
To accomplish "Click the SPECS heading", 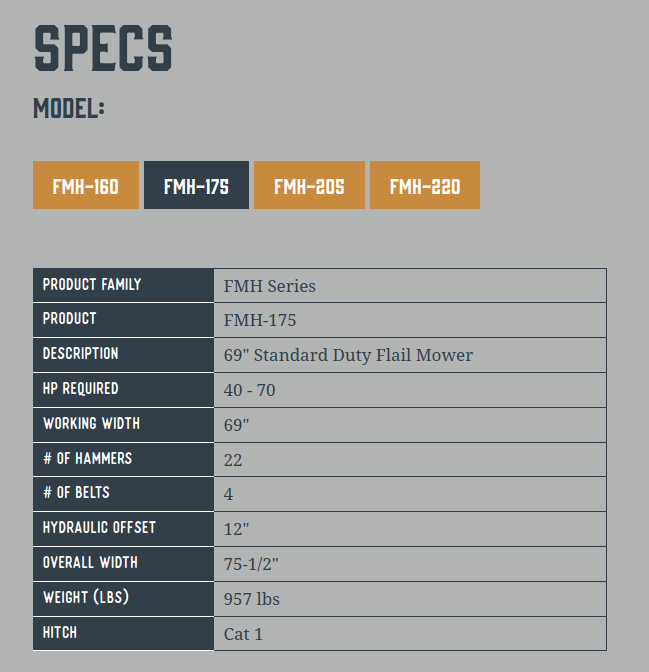I will pos(103,48).
